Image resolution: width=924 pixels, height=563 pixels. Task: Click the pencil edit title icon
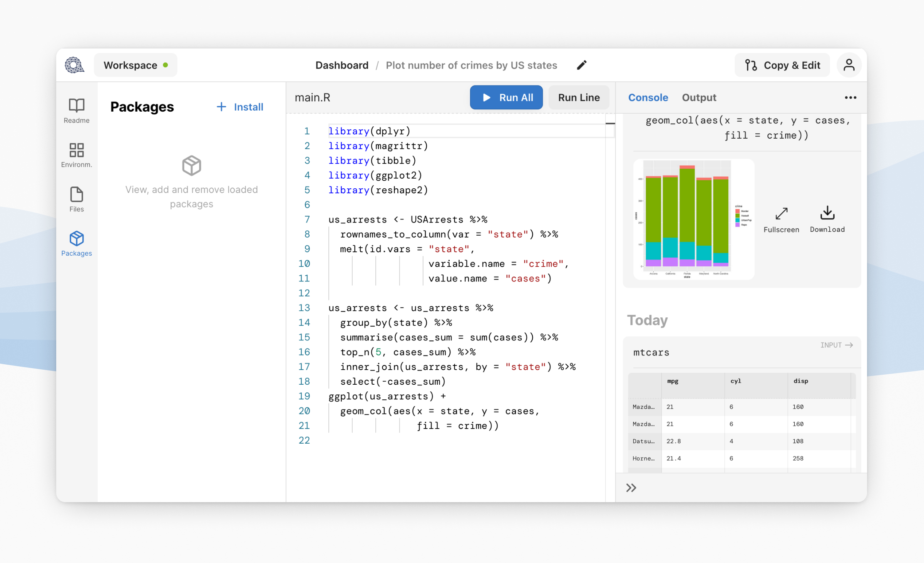[x=582, y=65]
